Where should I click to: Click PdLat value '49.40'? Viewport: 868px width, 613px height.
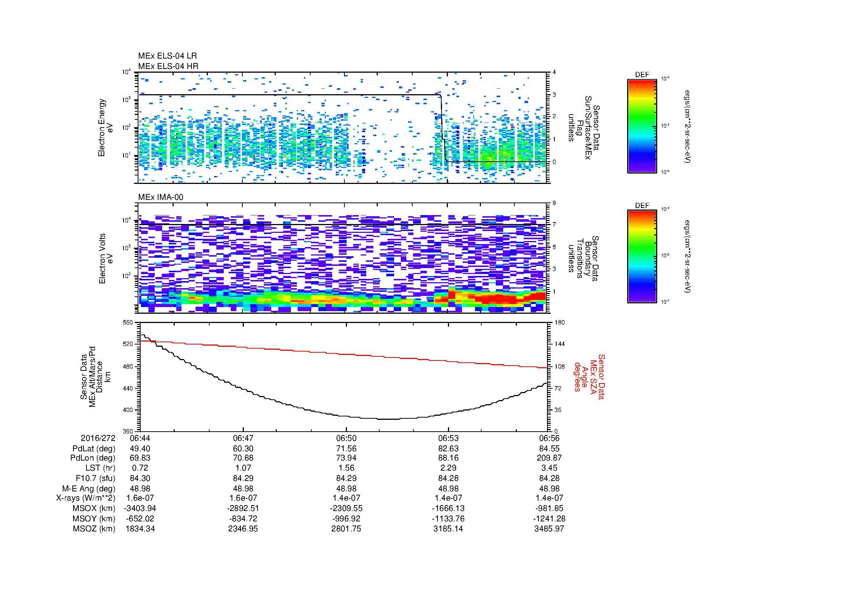pos(140,449)
